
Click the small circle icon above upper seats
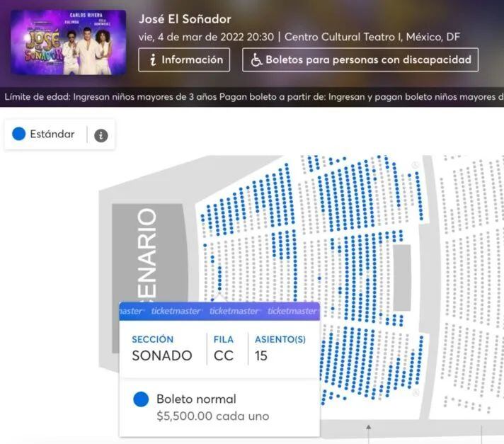[x=416, y=164]
